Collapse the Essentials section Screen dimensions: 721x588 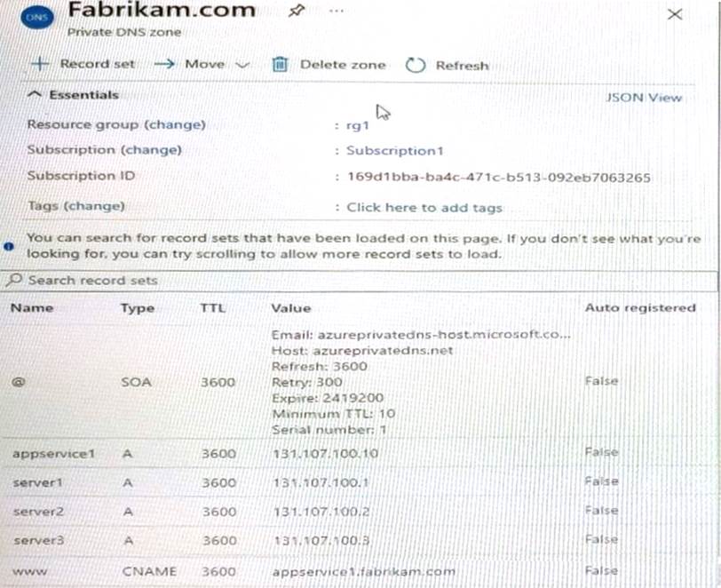pos(74,94)
